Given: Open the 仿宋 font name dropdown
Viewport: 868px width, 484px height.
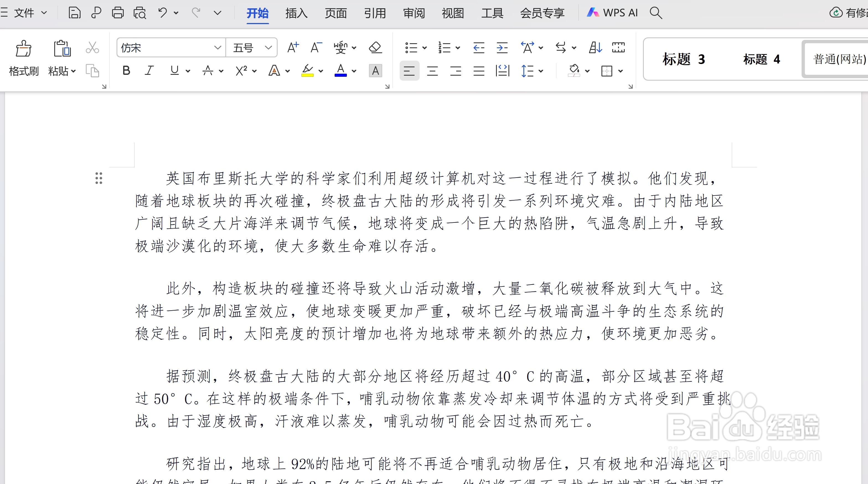Looking at the screenshot, I should (x=218, y=47).
